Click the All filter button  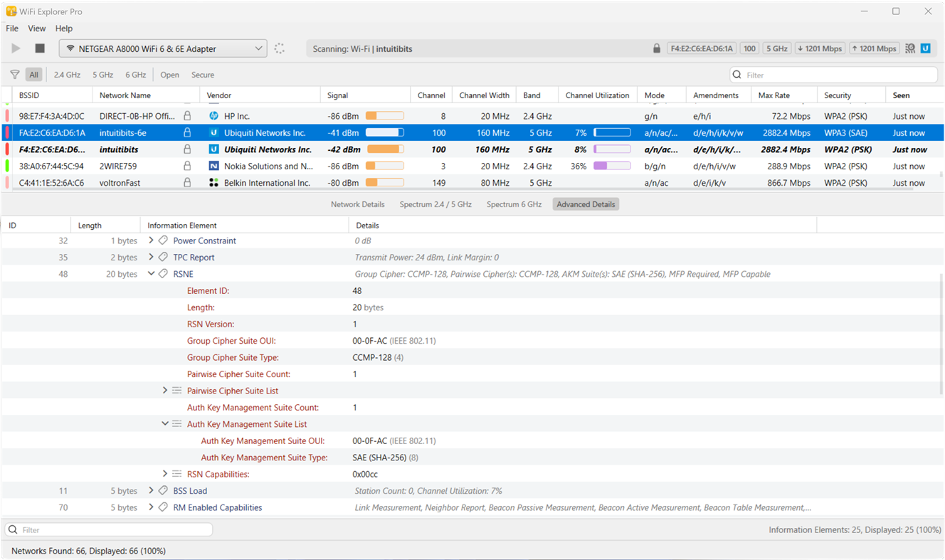33,74
